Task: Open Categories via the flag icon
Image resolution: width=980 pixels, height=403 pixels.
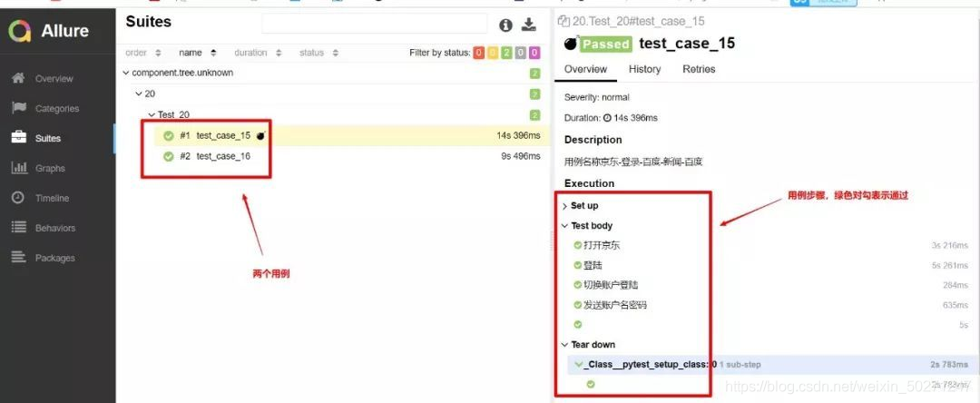Action: pos(19,108)
